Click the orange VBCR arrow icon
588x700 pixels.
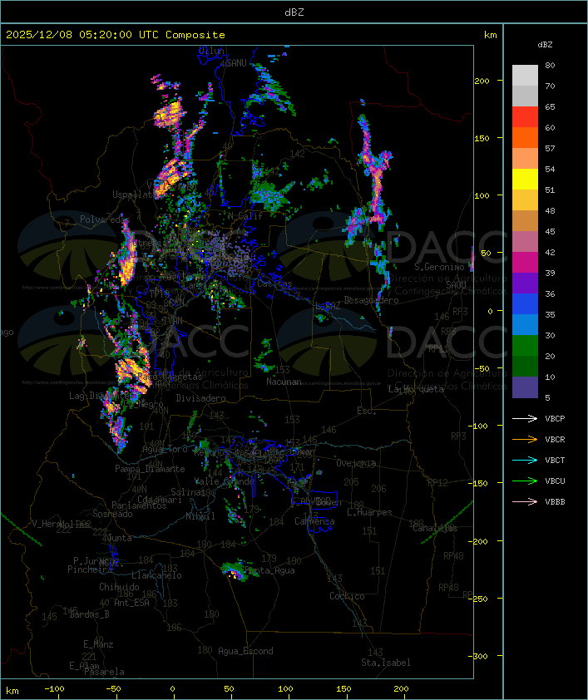525,439
